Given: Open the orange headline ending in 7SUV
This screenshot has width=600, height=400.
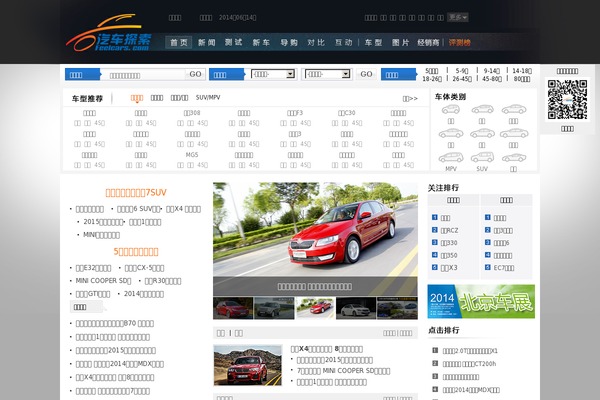Looking at the screenshot, I should point(136,193).
